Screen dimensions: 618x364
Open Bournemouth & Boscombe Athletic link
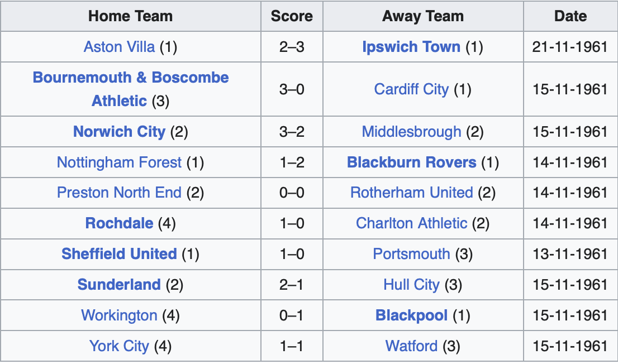click(131, 78)
